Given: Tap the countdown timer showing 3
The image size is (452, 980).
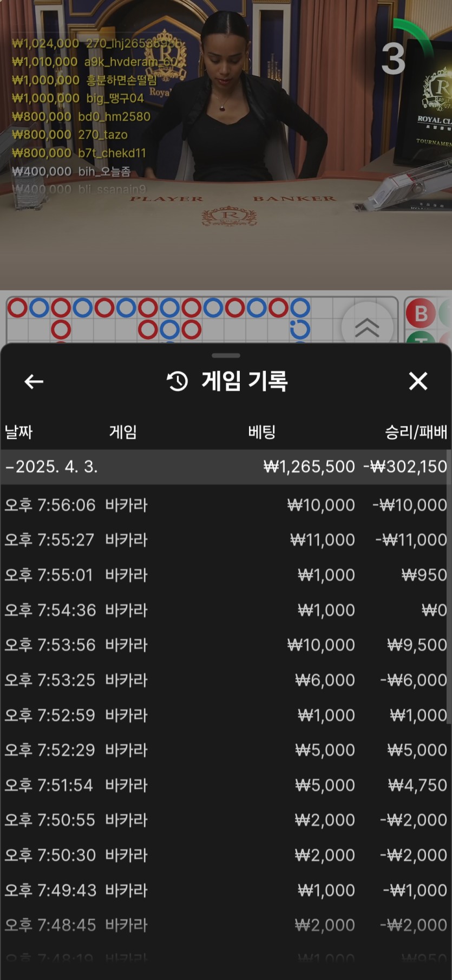Looking at the screenshot, I should point(394,59).
